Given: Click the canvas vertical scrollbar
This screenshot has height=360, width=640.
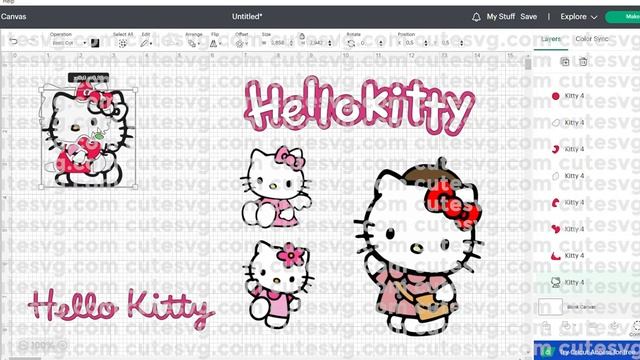Looking at the screenshot, I should (x=528, y=64).
